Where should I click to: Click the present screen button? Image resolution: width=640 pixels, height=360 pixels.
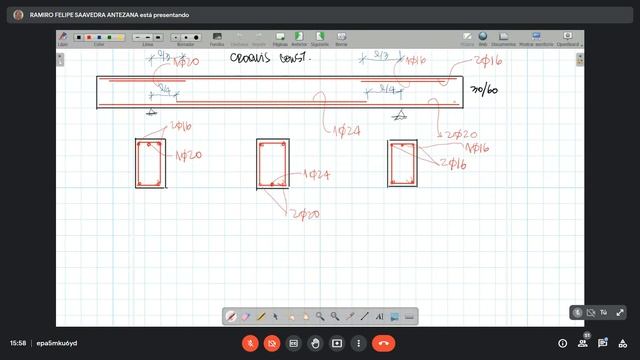click(337, 343)
